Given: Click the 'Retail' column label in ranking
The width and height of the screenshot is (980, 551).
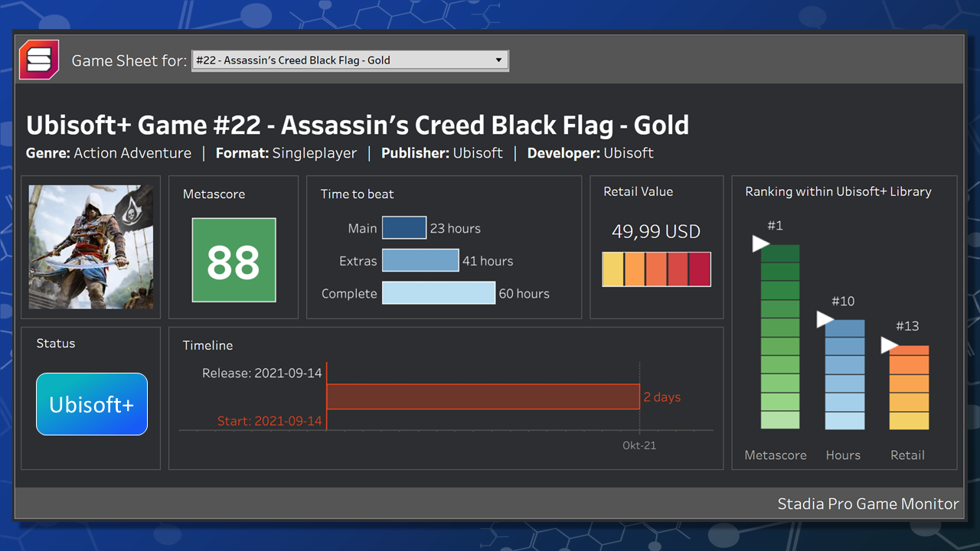Looking at the screenshot, I should point(907,455).
